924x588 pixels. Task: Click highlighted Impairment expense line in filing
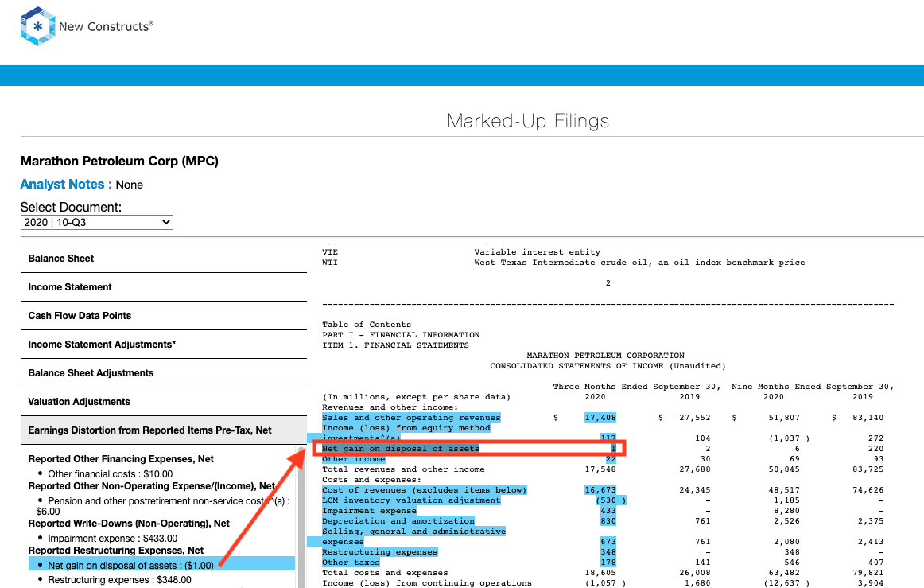tap(369, 511)
